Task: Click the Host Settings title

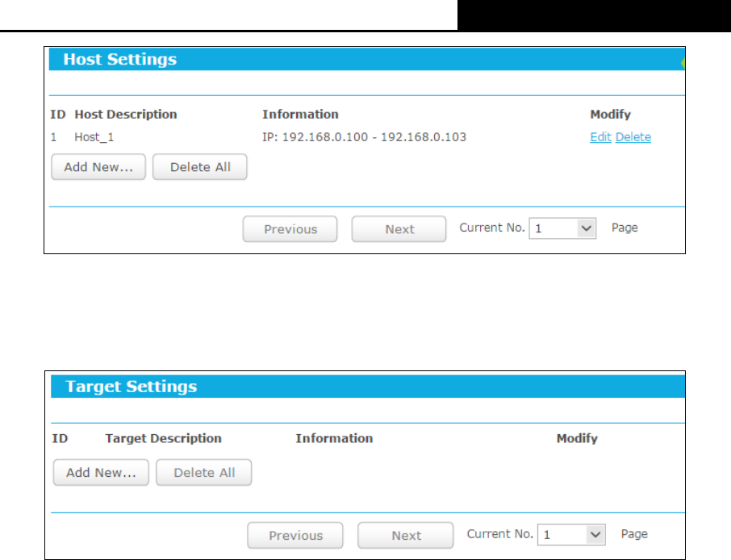Action: pyautogui.click(x=119, y=59)
